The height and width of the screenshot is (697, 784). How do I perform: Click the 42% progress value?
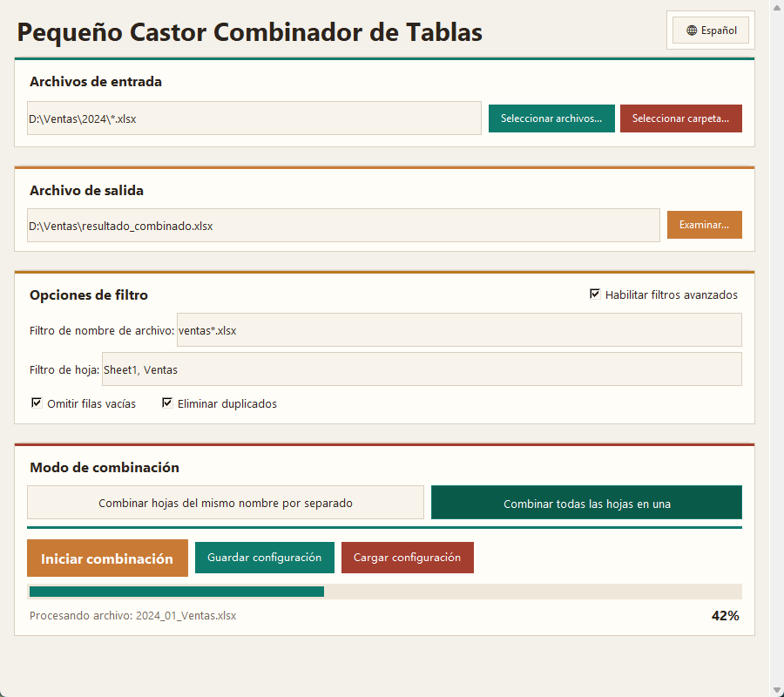(x=725, y=615)
